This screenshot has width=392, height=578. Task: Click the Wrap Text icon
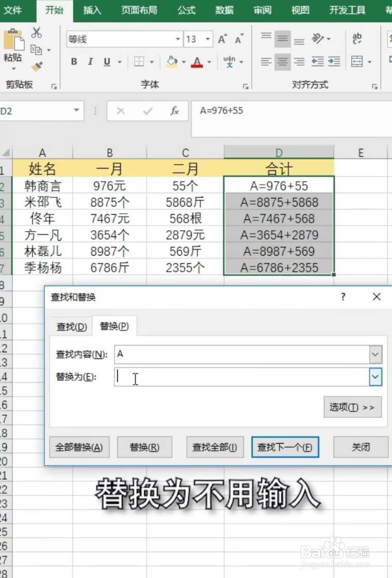tap(357, 38)
